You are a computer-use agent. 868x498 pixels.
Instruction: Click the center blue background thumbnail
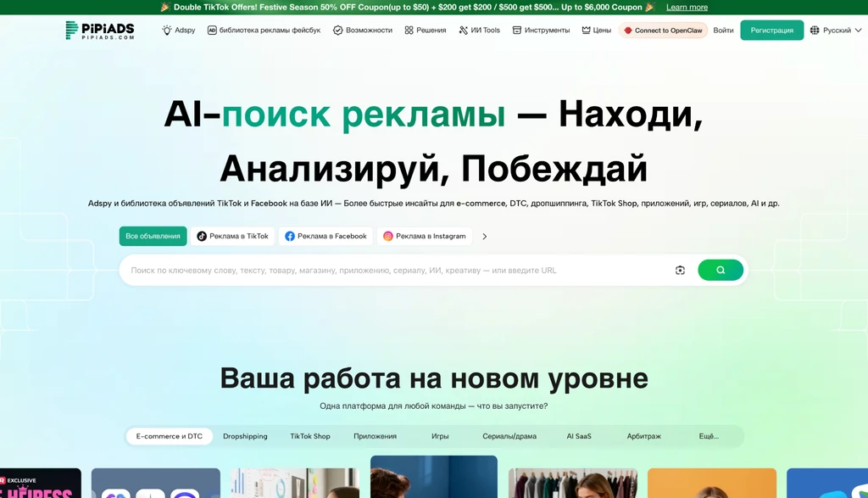pyautogui.click(x=434, y=477)
